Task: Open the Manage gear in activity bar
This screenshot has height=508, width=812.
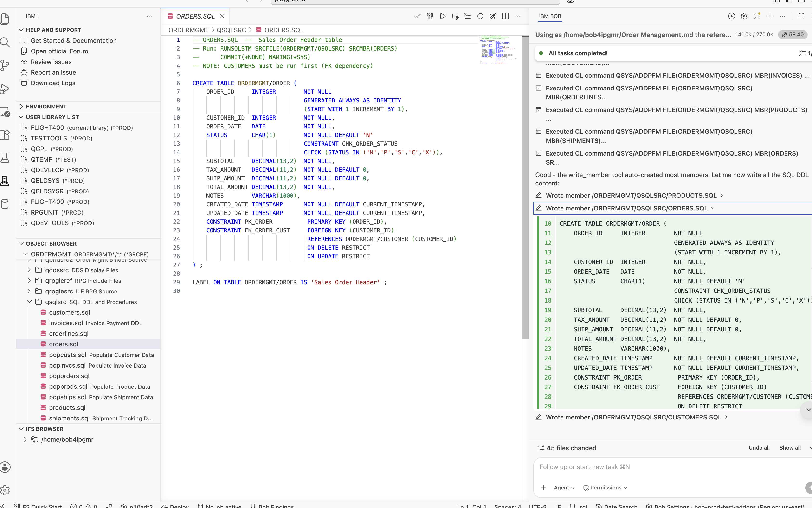Action: pyautogui.click(x=5, y=490)
